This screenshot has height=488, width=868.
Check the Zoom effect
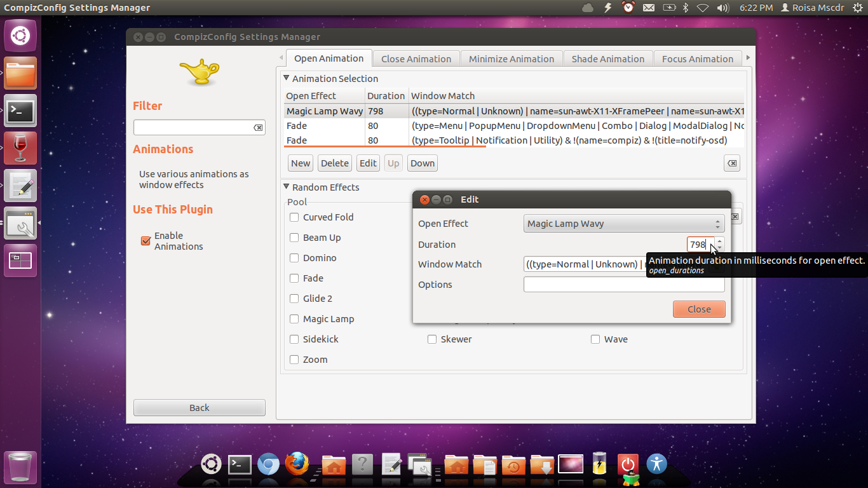[294, 360]
